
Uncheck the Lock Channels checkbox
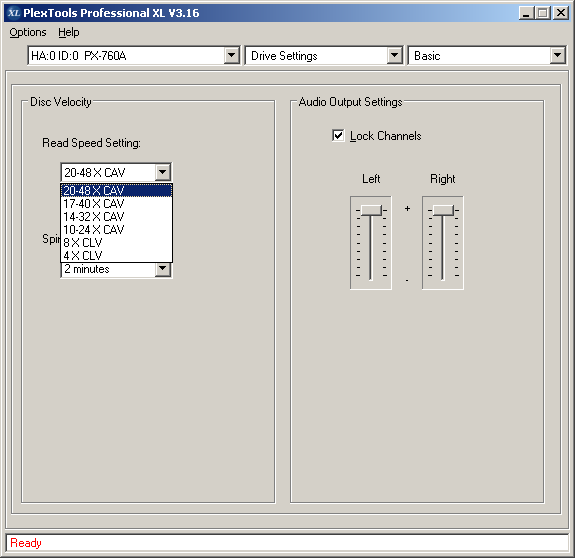[338, 135]
